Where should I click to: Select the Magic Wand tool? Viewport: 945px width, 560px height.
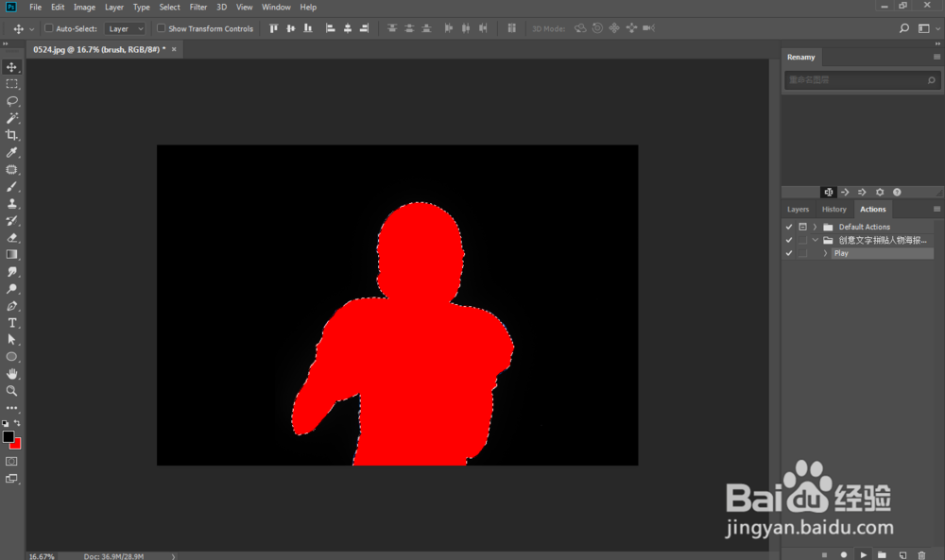click(x=11, y=118)
